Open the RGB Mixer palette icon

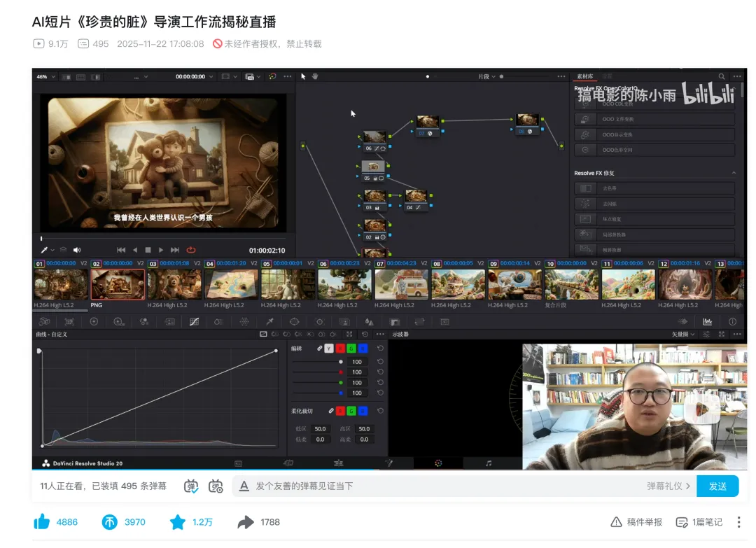pos(143,321)
